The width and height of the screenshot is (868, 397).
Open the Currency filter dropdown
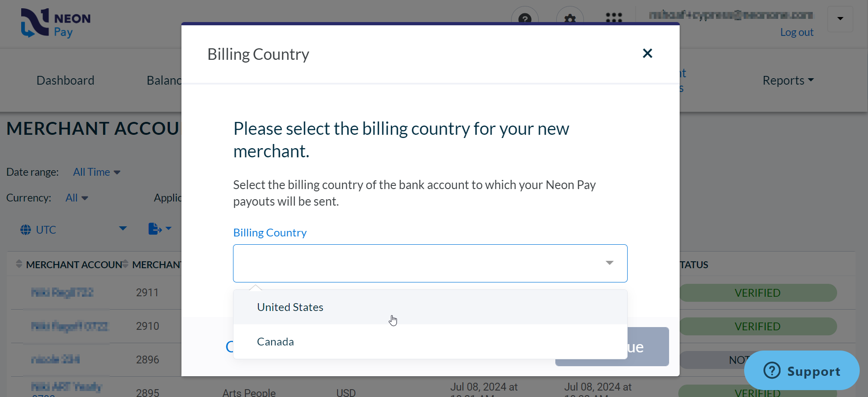click(76, 197)
